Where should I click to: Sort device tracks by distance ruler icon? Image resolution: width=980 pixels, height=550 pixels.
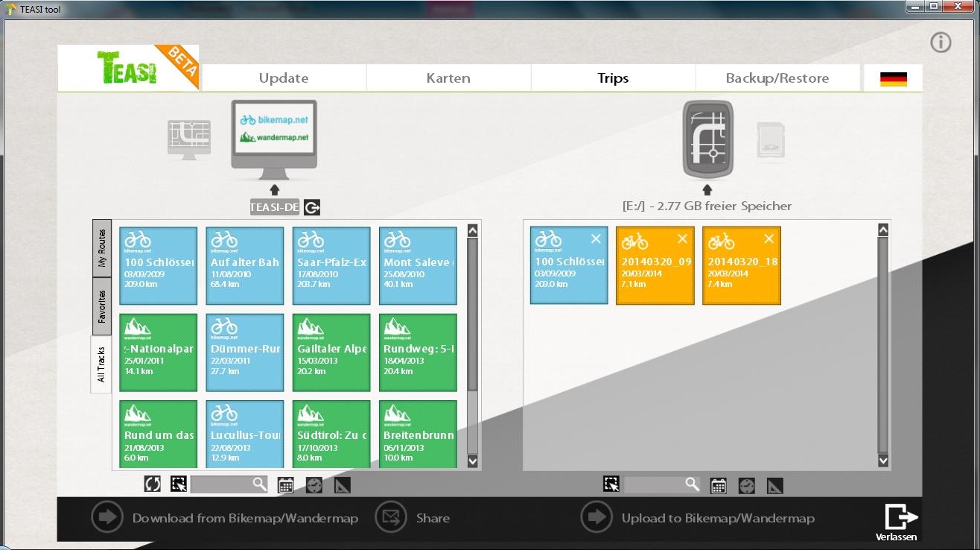click(774, 485)
